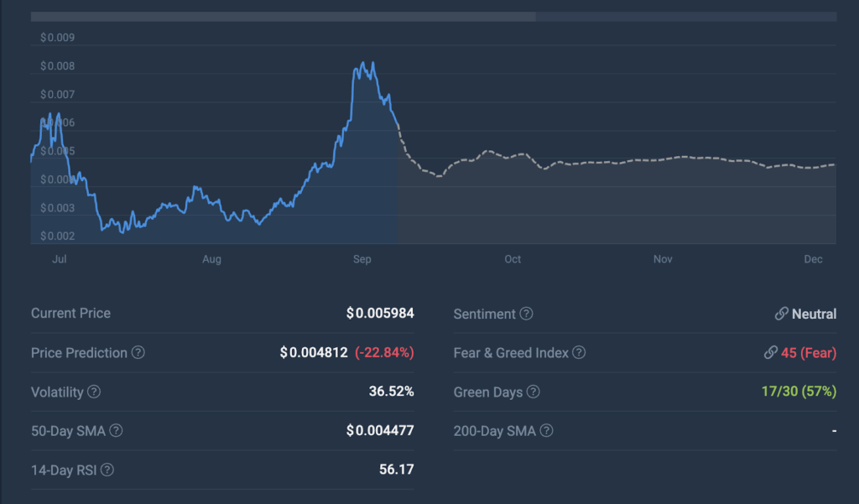Image resolution: width=859 pixels, height=504 pixels.
Task: Click the chain link icon beside 45 (Fear)
Action: tap(770, 353)
